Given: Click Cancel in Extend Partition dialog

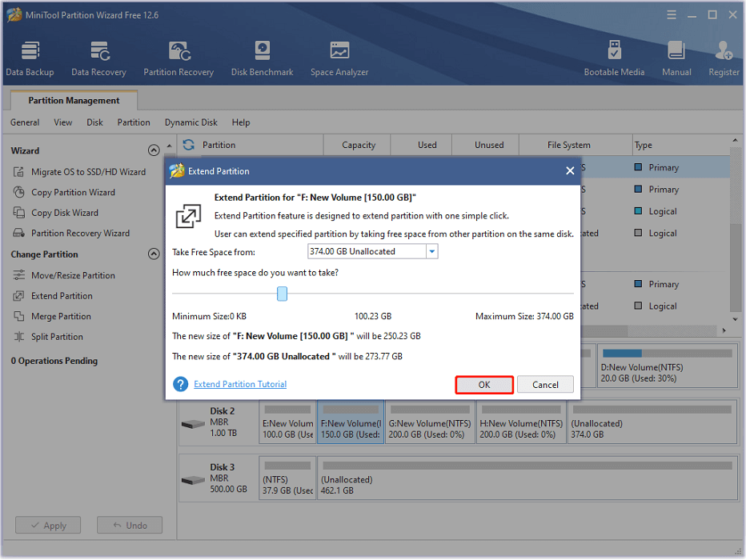Looking at the screenshot, I should pyautogui.click(x=545, y=385).
